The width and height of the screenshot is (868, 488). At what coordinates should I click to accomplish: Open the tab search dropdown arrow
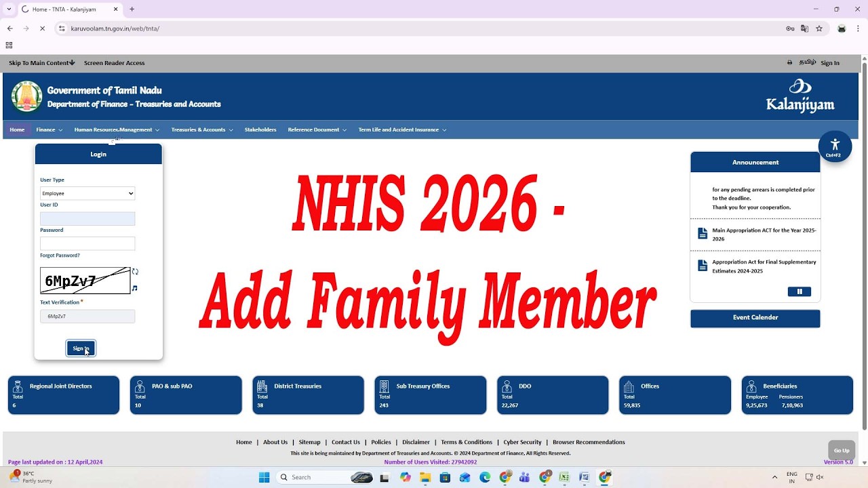(7, 9)
